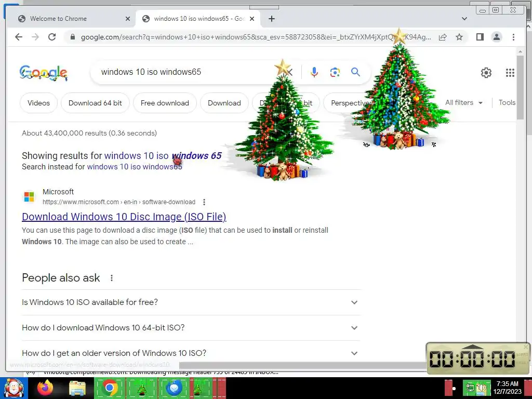532x399 pixels.
Task: Select the windows 10 iso windows65 tab
Action: point(198,19)
